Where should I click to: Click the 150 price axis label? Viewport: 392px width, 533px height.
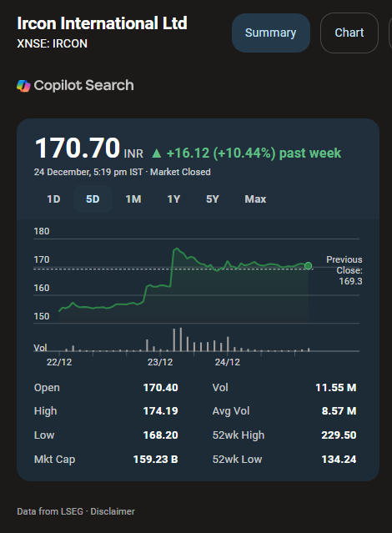click(42, 316)
